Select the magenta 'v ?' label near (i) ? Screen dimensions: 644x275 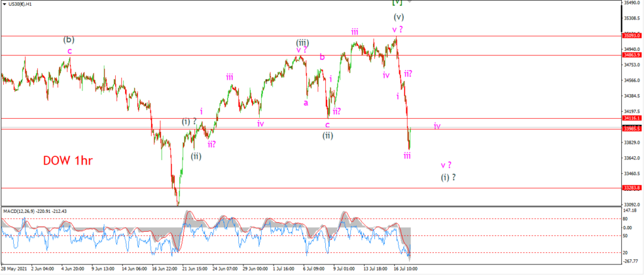pyautogui.click(x=447, y=165)
